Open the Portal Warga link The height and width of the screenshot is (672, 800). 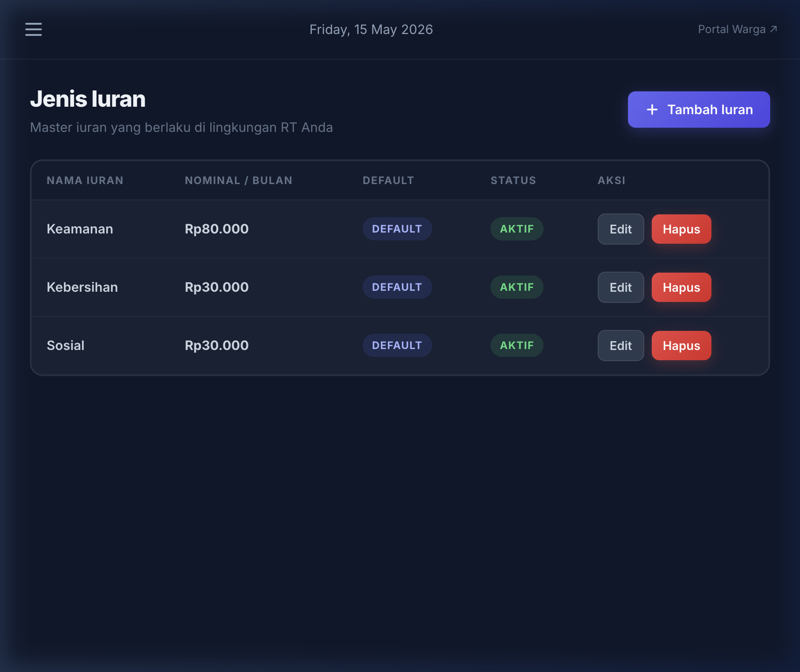pos(738,29)
